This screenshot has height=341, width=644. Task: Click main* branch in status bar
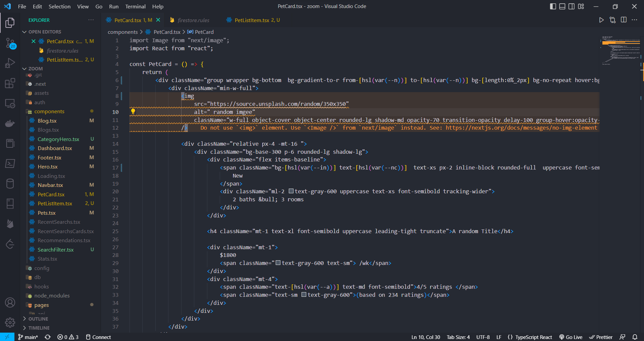[x=28, y=337]
